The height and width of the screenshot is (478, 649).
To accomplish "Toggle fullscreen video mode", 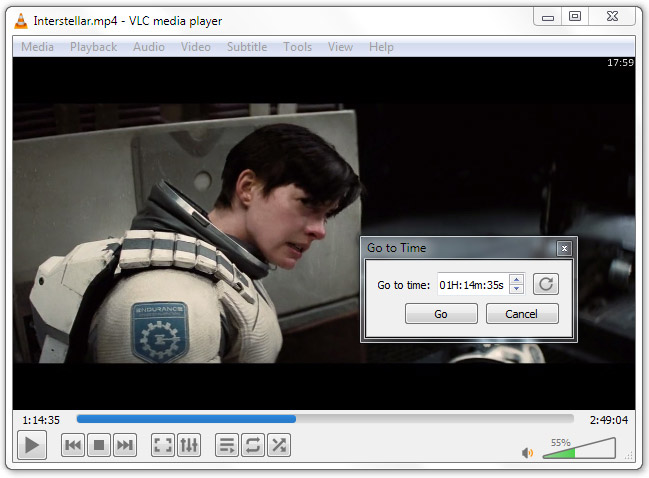I will click(x=163, y=446).
